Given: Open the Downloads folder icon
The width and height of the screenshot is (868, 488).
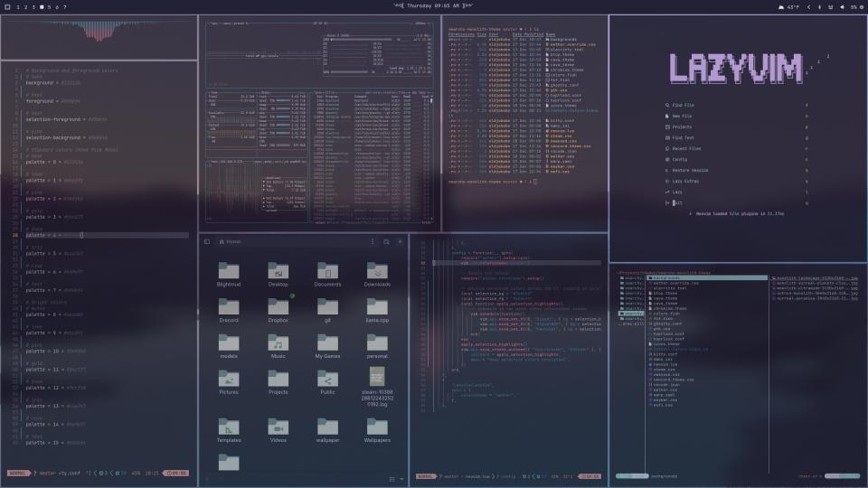Looking at the screenshot, I should coord(377,272).
